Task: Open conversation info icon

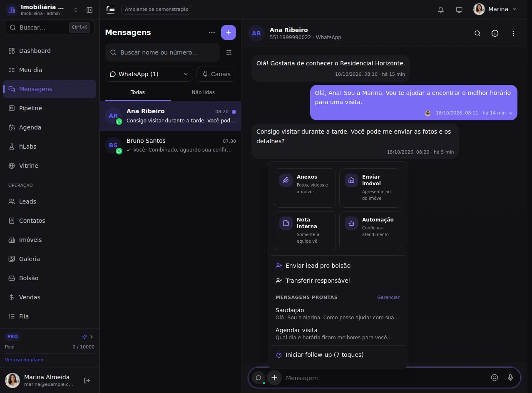Action: tap(495, 33)
